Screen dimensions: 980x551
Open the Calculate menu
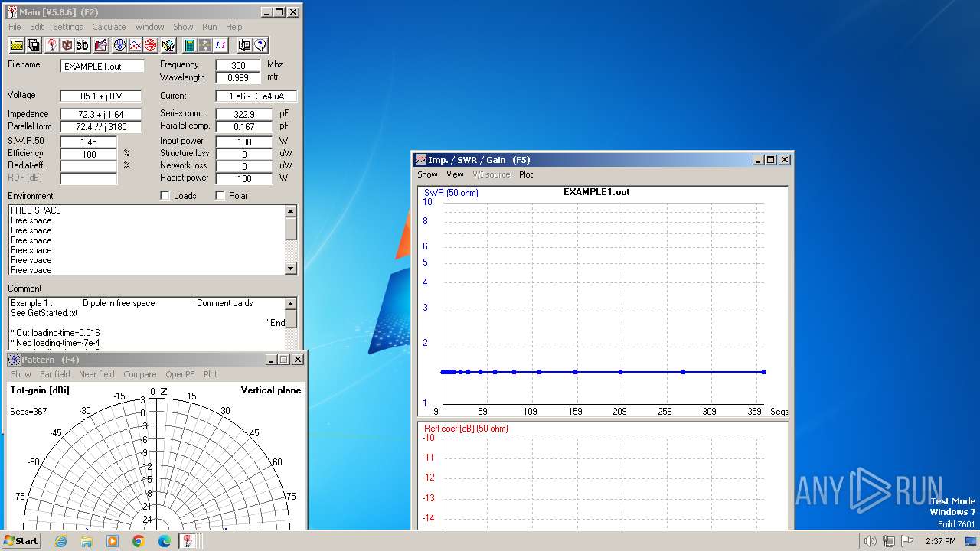coord(109,27)
